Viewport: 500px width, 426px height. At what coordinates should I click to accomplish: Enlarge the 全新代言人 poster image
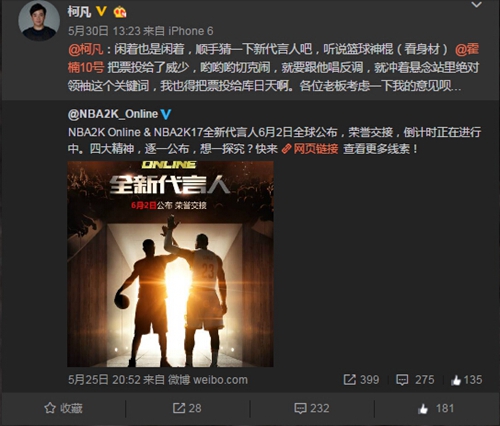[170, 264]
